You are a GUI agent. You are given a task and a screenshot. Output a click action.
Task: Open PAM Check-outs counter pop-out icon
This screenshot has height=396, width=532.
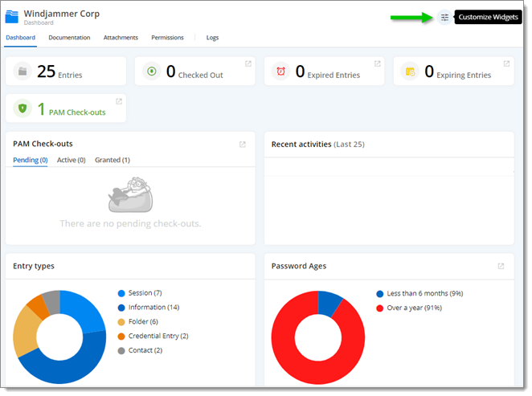[119, 101]
